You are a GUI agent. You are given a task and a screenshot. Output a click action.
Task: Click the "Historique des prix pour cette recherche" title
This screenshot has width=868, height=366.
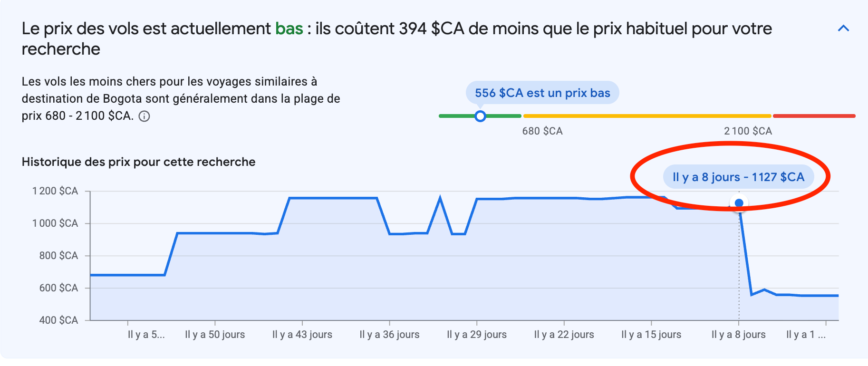(138, 162)
